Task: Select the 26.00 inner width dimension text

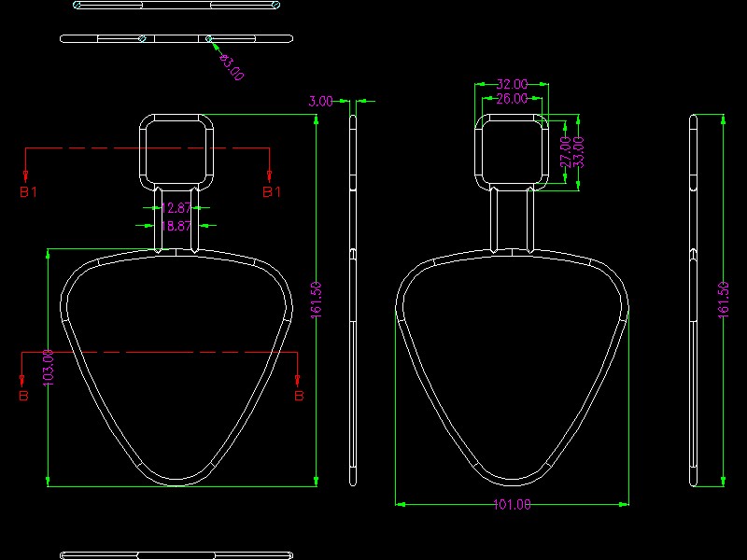Action: click(x=512, y=99)
